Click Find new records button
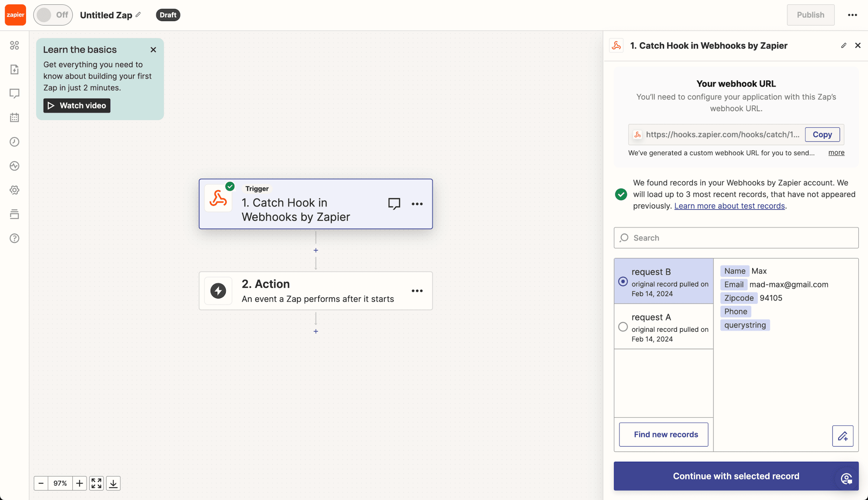Viewport: 868px width, 500px height. [x=664, y=434]
